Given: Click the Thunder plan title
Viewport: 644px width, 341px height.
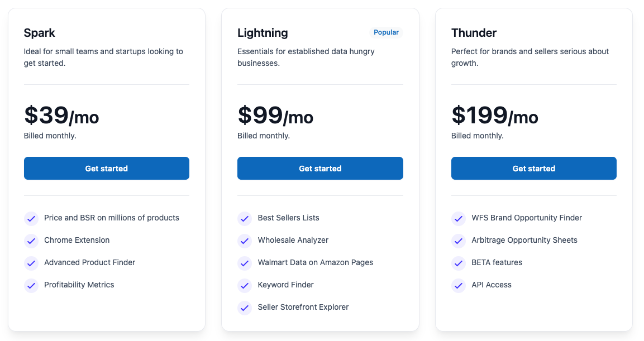Looking at the screenshot, I should point(474,33).
